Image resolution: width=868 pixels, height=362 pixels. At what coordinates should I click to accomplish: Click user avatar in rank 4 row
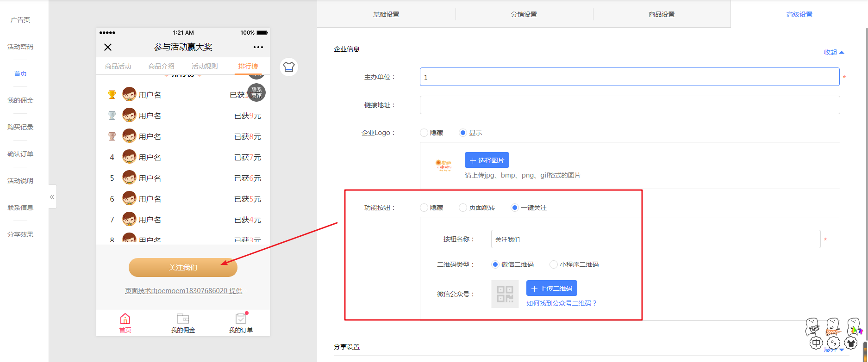(129, 157)
